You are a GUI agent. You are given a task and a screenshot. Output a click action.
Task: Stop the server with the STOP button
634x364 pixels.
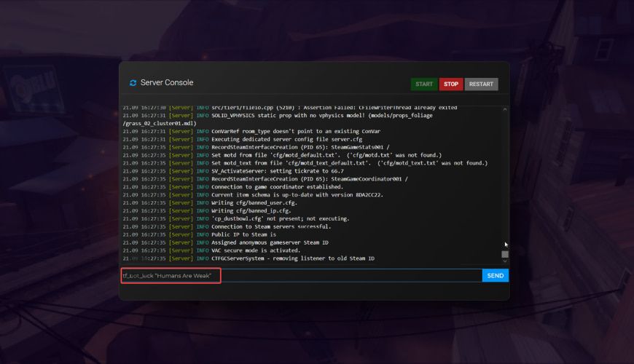tap(451, 84)
